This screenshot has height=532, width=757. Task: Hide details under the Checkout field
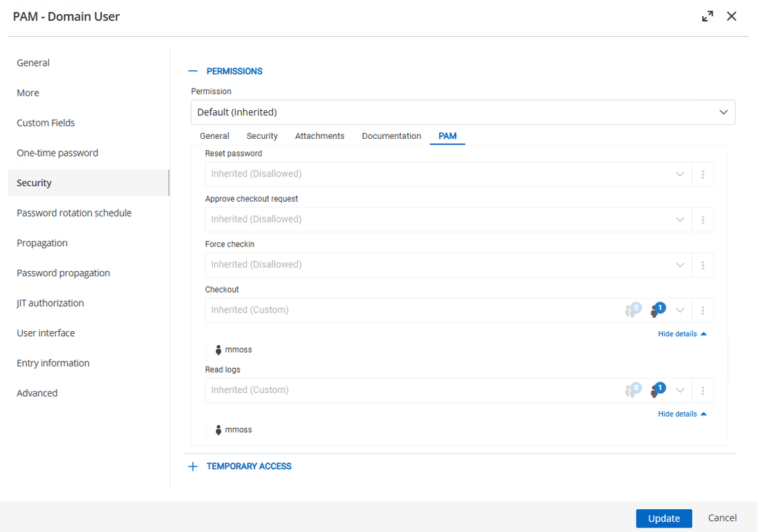coord(682,334)
